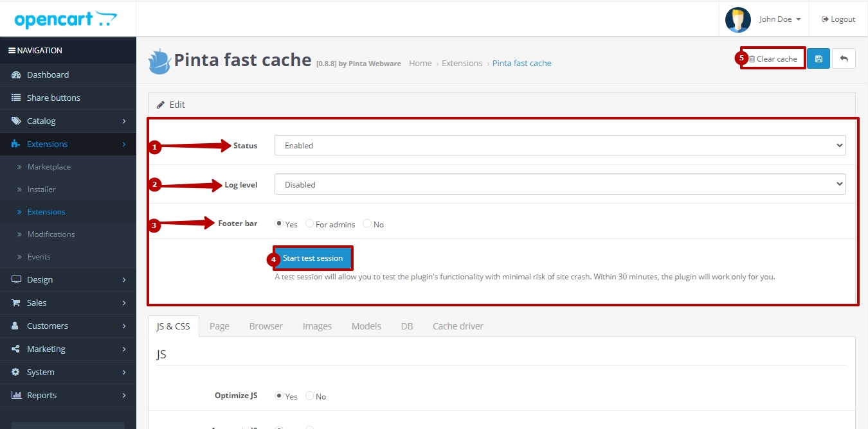Click the Home breadcrumb link
Screen dimensions: 868x429
pyautogui.click(x=420, y=63)
